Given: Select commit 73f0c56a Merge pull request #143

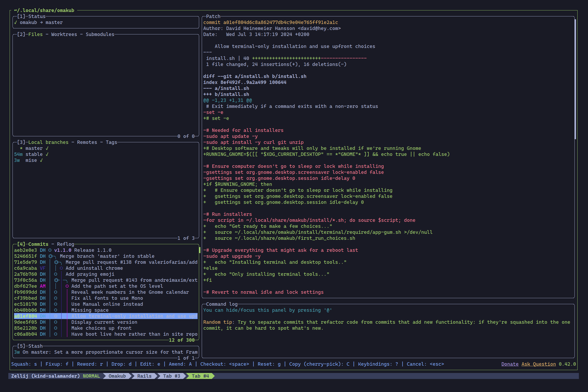Looking at the screenshot, I should click(x=106, y=280).
